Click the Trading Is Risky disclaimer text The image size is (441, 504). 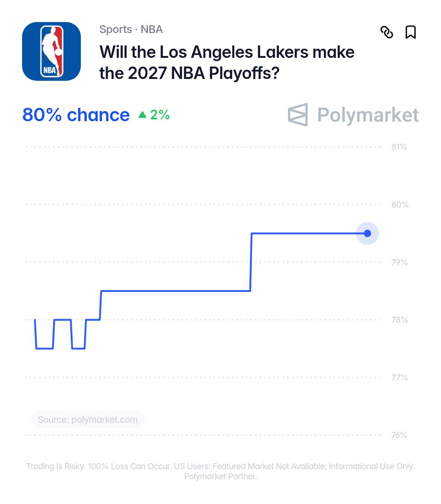click(220, 471)
